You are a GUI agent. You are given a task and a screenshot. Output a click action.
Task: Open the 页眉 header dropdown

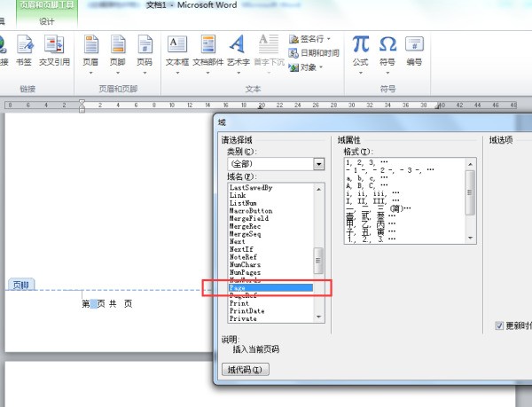point(90,50)
